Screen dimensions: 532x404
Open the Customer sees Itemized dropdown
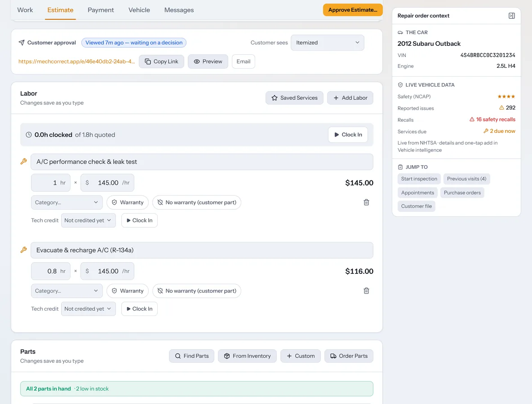(328, 43)
